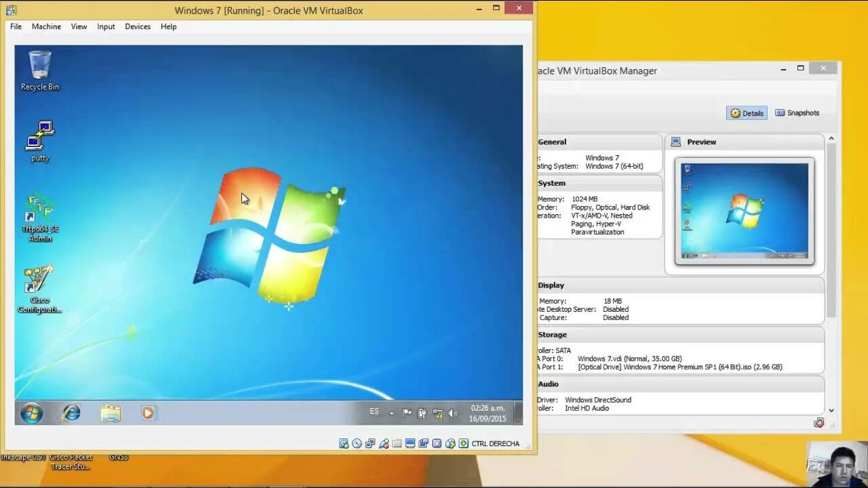Click the Windows 7 Home Premium iso entry
Viewport: 868px width, 488px height.
pyautogui.click(x=680, y=367)
